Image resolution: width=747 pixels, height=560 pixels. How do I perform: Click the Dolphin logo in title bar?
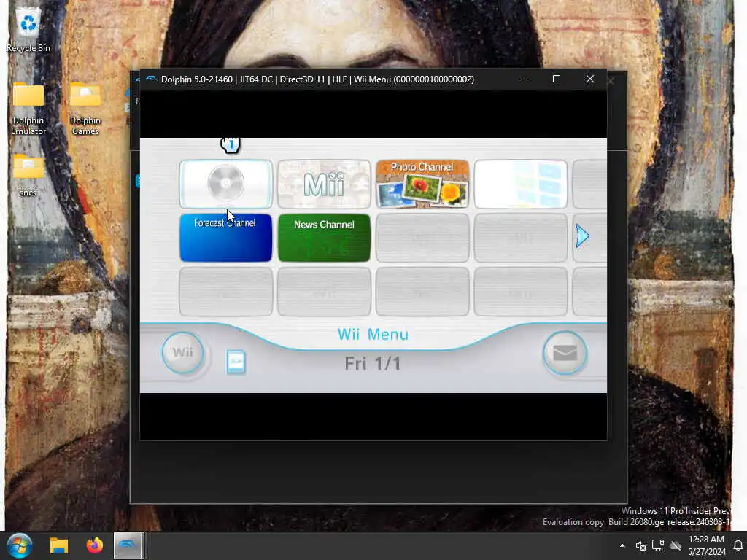click(x=151, y=79)
